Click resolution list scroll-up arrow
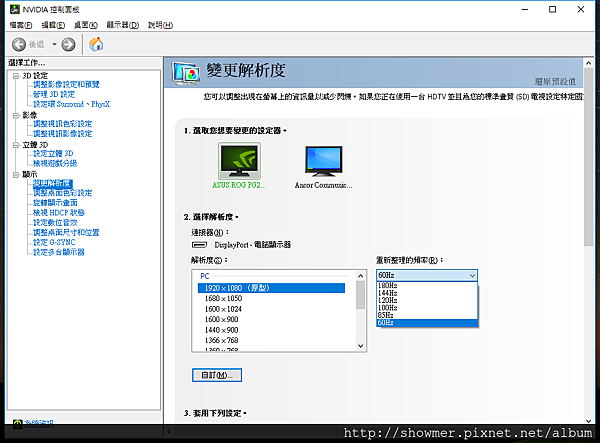 tap(360, 275)
